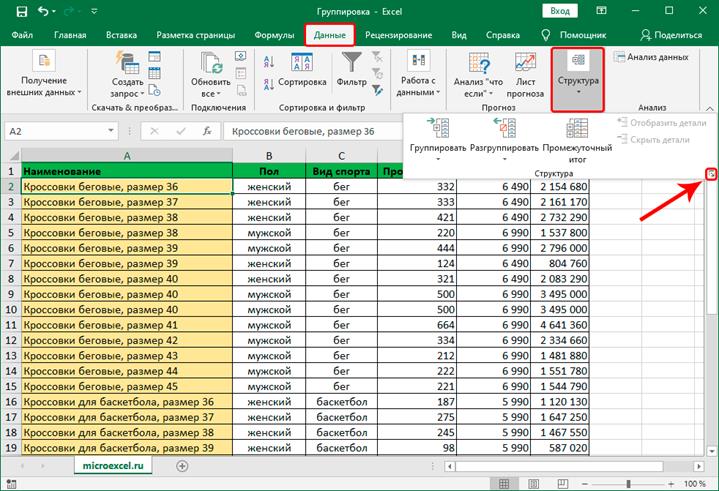Open the Рецензирование tab
Screen dimensions: 719x491
(398, 35)
